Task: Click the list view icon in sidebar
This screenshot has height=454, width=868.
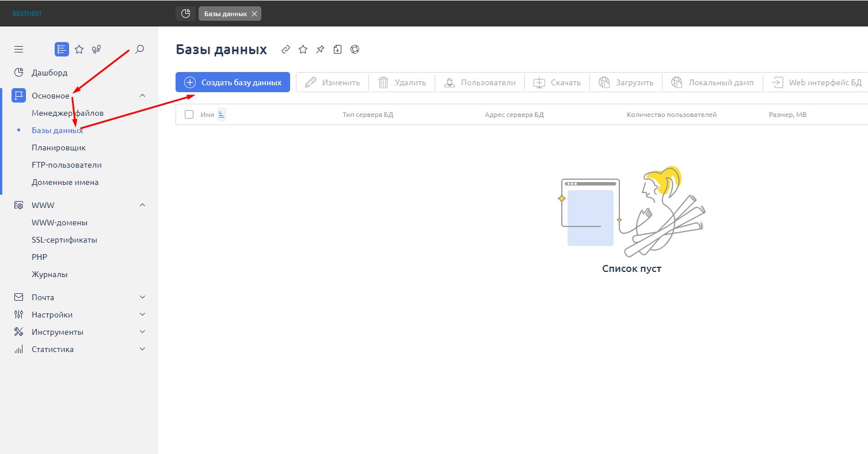Action: (62, 50)
